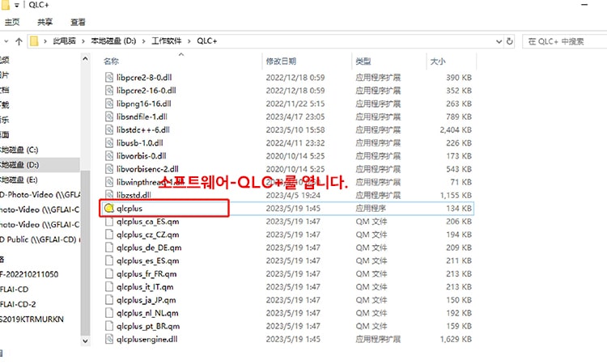The width and height of the screenshot is (607, 364).
Task: Select the libsndfile-1.dll file icon
Action: [109, 116]
